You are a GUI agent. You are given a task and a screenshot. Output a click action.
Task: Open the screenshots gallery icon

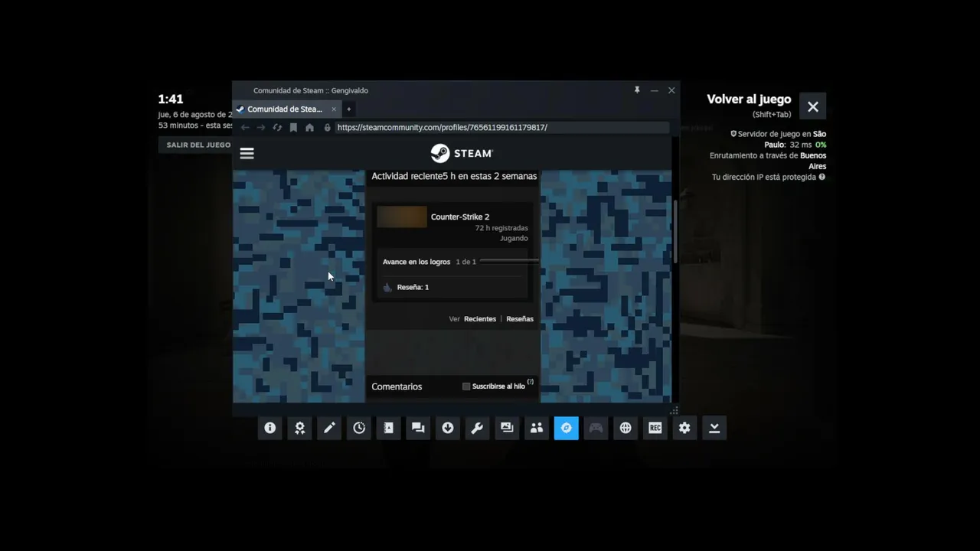pyautogui.click(x=507, y=428)
